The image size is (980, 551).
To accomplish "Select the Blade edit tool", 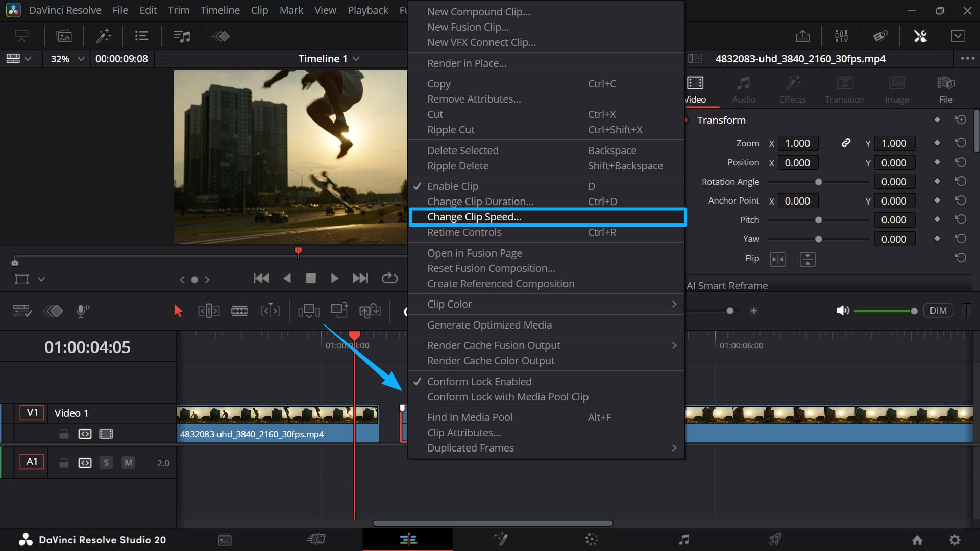I will pyautogui.click(x=240, y=311).
